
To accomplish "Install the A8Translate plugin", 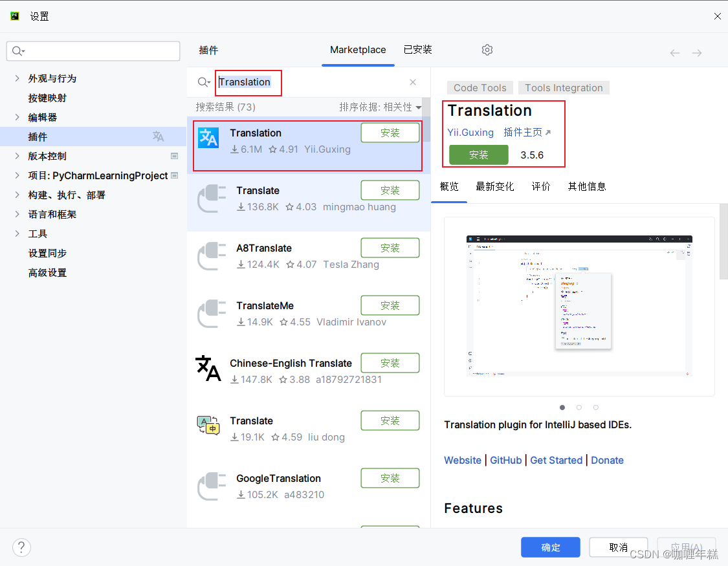I will coord(390,248).
